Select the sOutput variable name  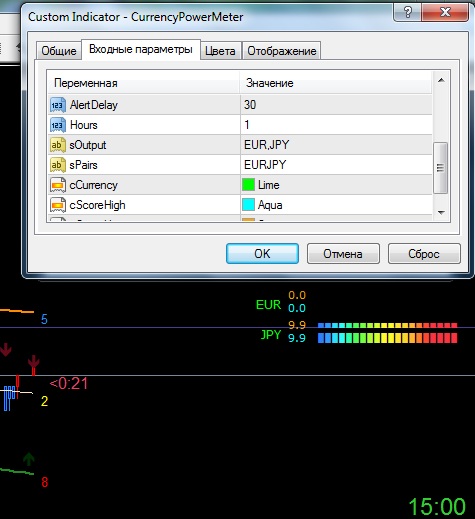pyautogui.click(x=88, y=145)
